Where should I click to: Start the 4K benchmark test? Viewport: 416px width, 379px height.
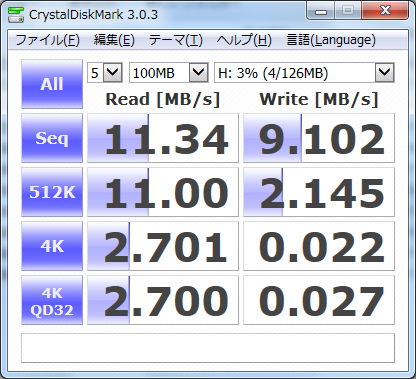pyautogui.click(x=52, y=246)
